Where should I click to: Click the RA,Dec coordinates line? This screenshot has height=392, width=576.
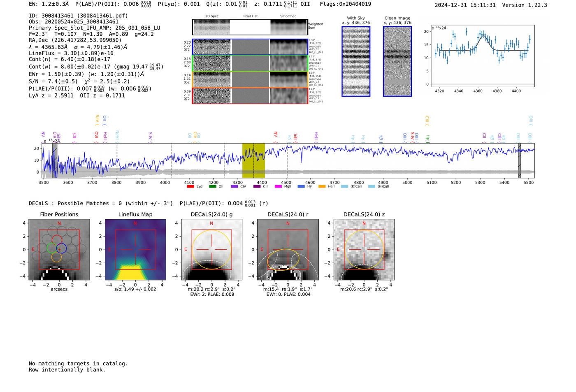tap(75, 40)
